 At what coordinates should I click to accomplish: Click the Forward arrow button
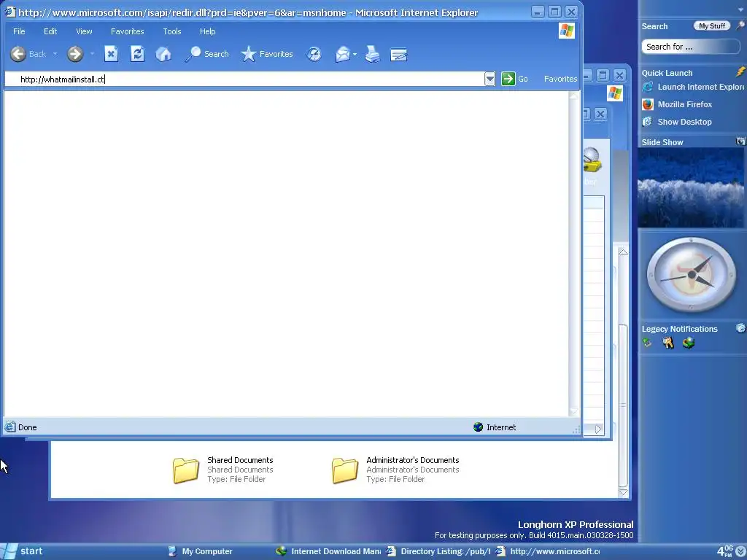(x=75, y=54)
